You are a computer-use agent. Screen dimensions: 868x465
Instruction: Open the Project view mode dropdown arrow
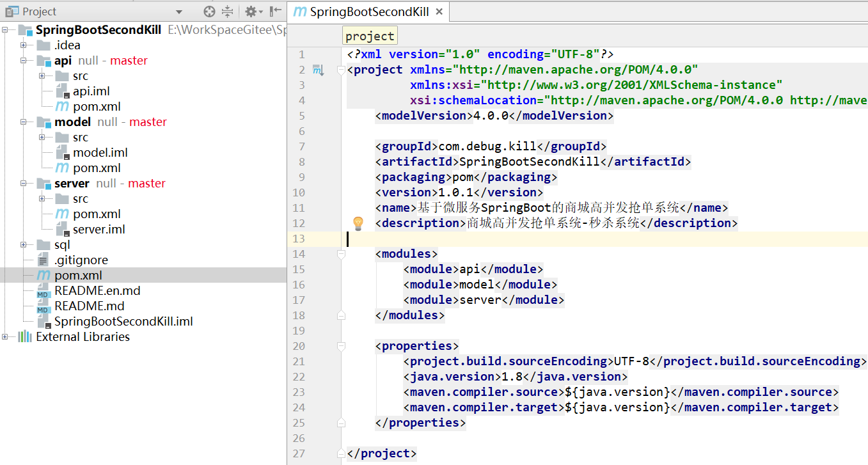coord(179,12)
